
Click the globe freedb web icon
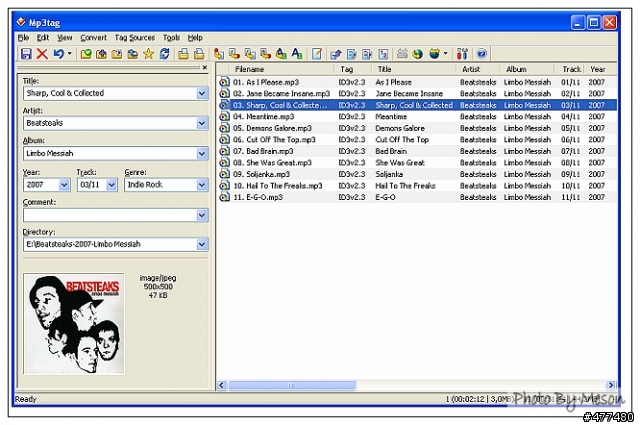pos(417,54)
